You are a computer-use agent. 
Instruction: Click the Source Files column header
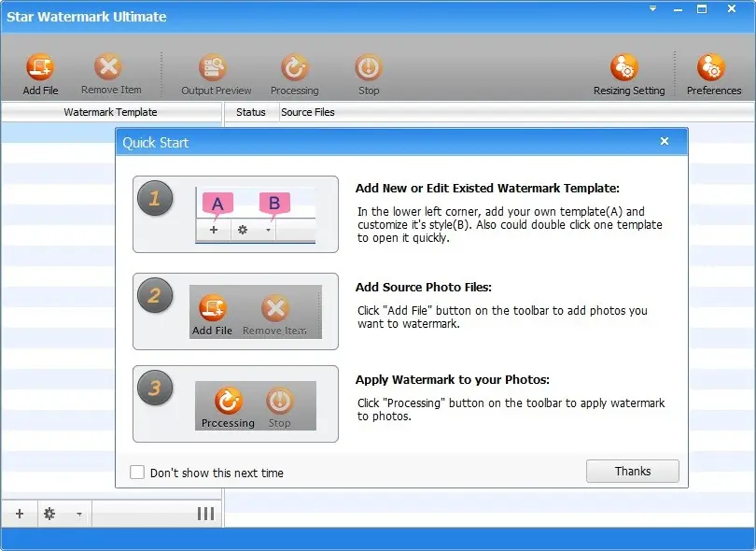[308, 112]
